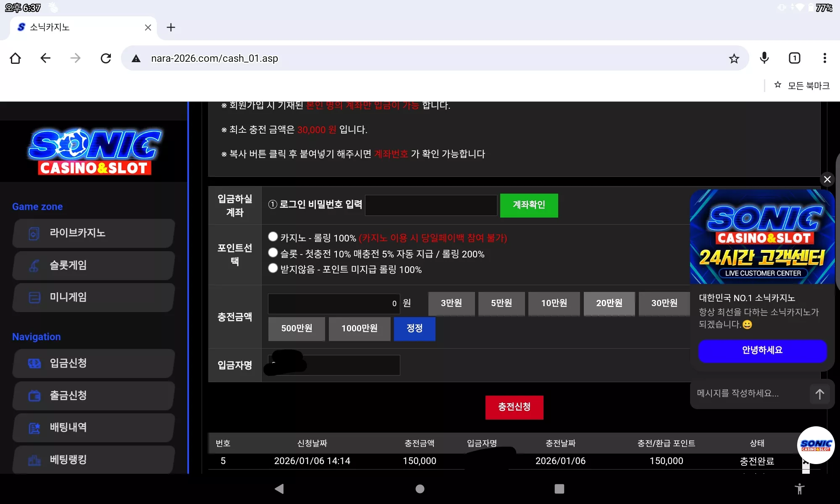Toggle the round Sonic chat launcher
840x504 pixels.
(x=816, y=445)
